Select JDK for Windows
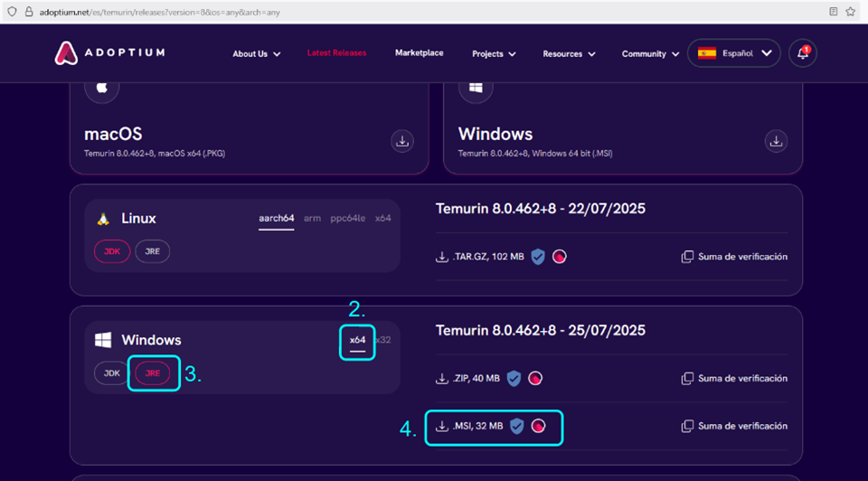 (112, 373)
